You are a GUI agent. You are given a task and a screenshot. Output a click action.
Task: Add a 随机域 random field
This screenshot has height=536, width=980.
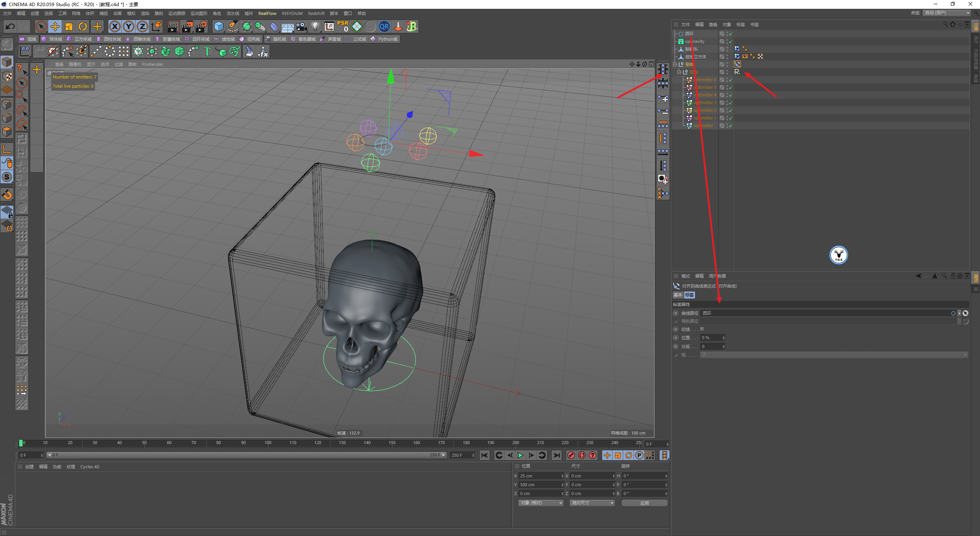click(x=276, y=39)
